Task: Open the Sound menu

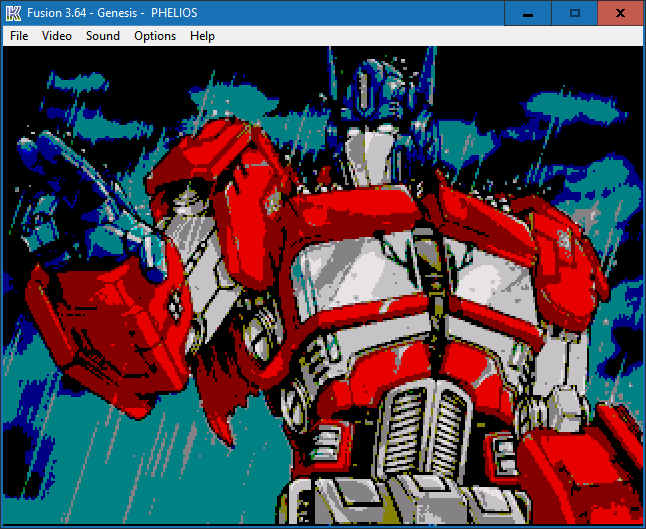Action: [x=103, y=36]
